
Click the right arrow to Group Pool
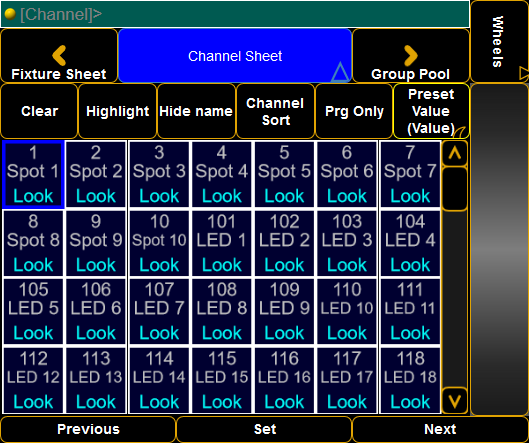[411, 56]
